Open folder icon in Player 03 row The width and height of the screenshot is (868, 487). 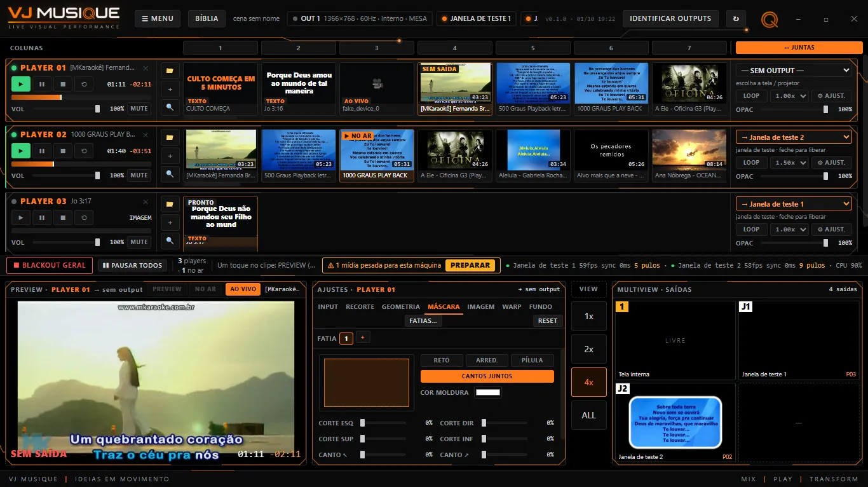point(170,204)
